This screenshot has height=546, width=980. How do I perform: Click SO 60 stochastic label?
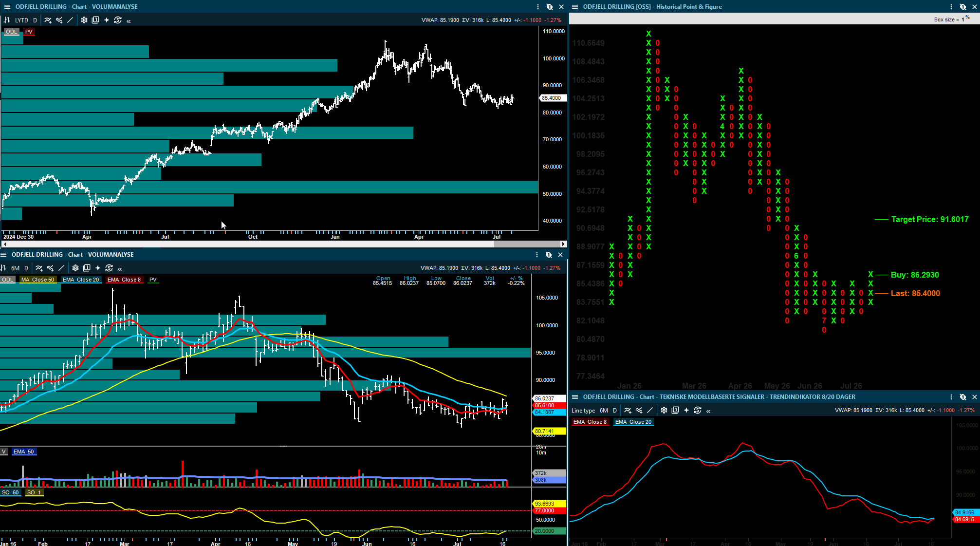(10, 492)
